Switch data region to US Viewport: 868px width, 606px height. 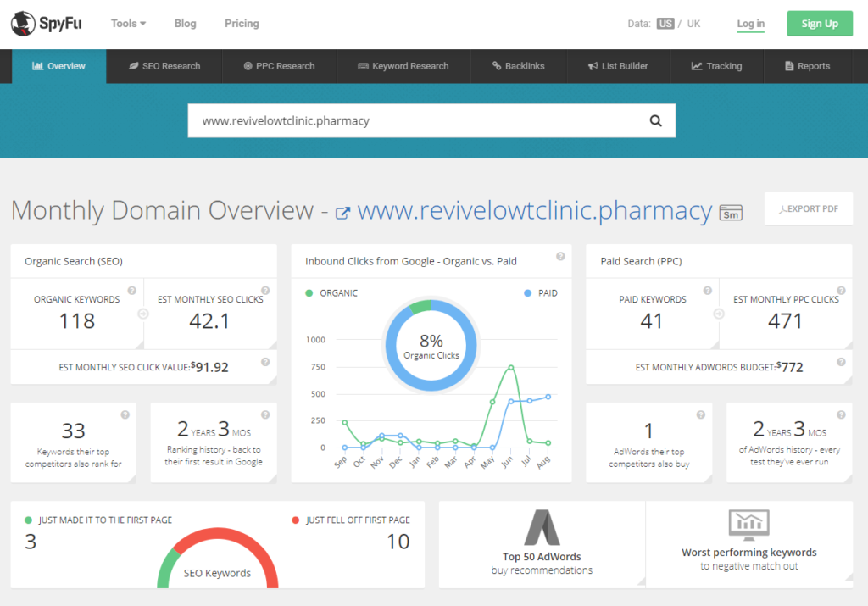point(665,24)
